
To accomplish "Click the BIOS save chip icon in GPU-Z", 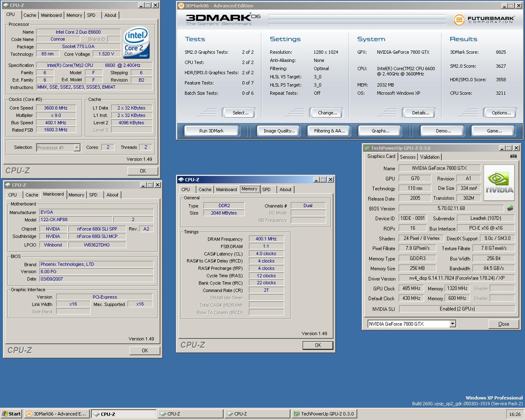I will pos(510,208).
